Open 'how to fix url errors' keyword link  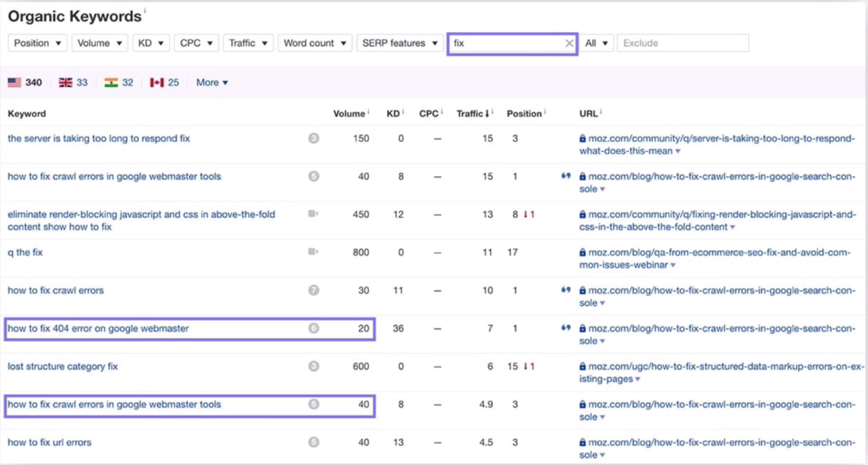click(x=49, y=442)
